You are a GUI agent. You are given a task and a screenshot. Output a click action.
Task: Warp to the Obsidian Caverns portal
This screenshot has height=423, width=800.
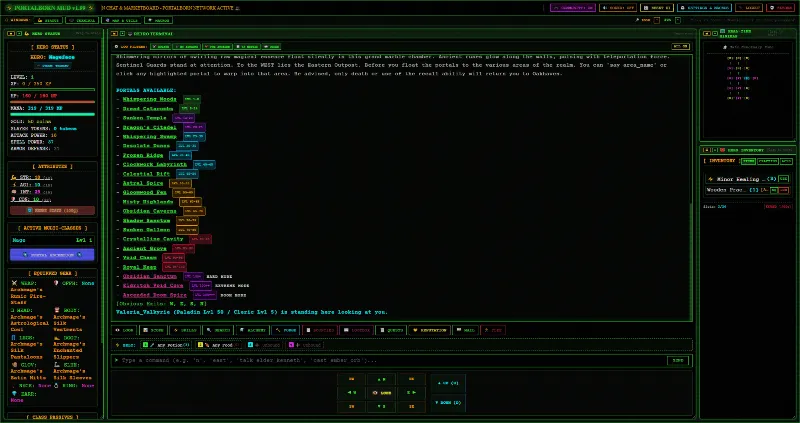click(x=149, y=211)
